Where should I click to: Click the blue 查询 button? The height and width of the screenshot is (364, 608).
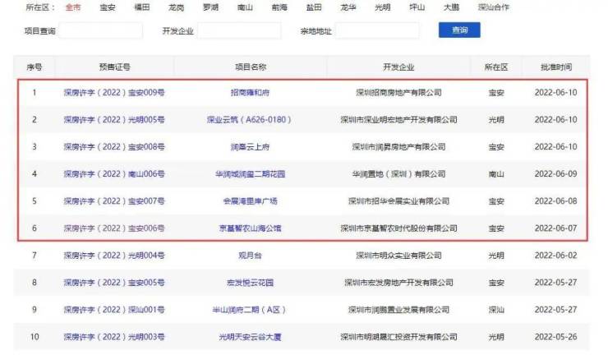pyautogui.click(x=459, y=30)
